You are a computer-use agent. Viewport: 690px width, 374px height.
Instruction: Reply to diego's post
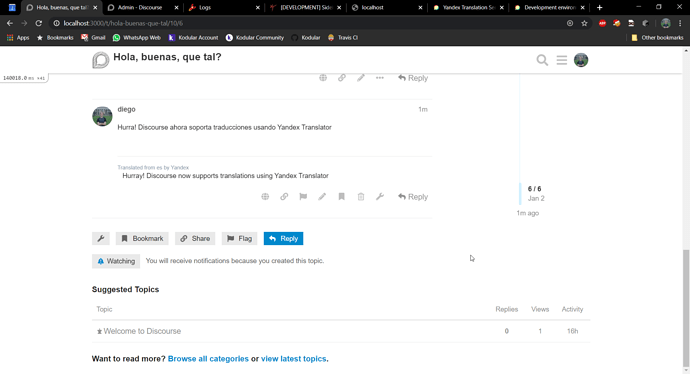(413, 197)
